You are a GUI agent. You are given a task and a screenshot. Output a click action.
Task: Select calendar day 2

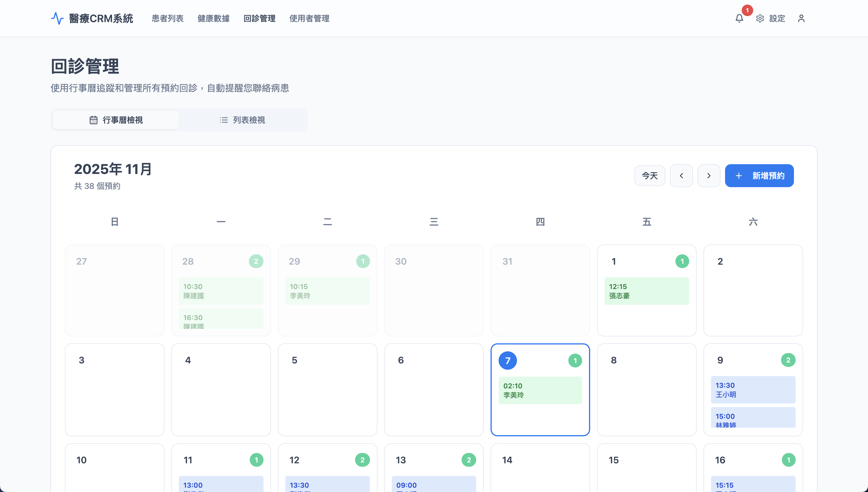click(753, 290)
